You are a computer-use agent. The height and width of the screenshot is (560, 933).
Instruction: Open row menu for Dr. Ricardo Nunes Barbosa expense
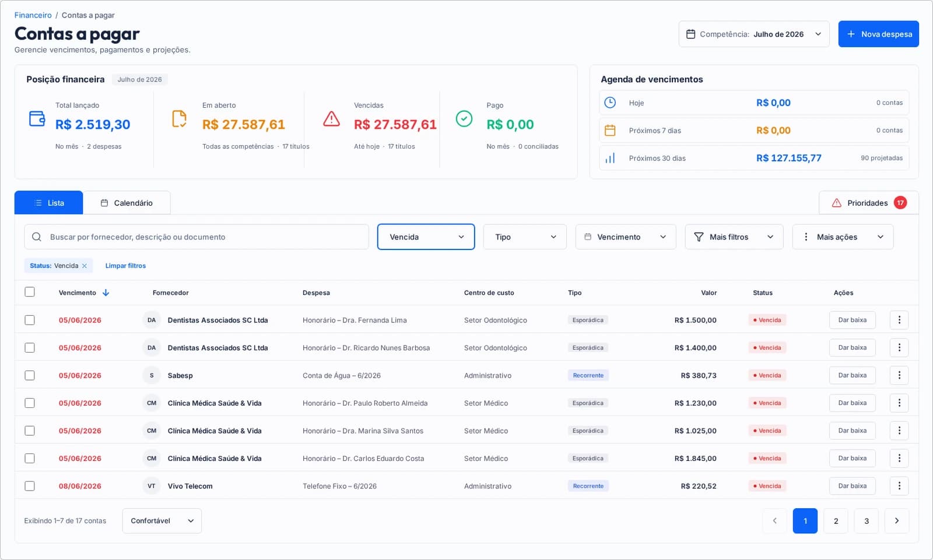click(899, 347)
